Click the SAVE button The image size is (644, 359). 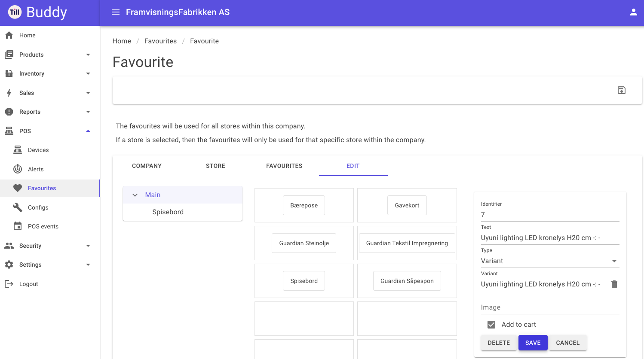(533, 343)
